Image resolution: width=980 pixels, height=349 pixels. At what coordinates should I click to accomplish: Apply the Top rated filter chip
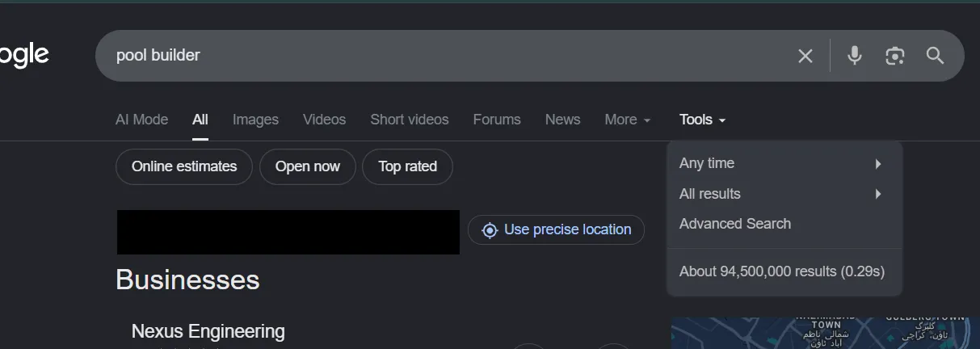407,166
